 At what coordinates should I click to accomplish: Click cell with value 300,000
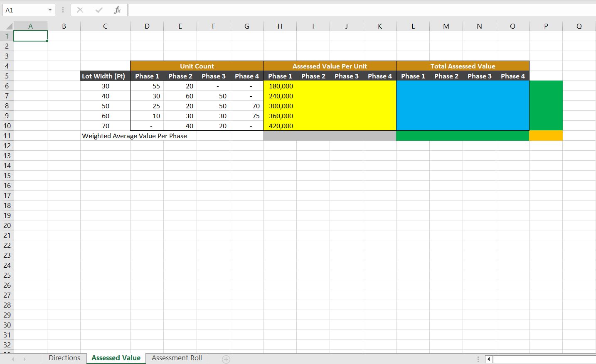tap(280, 106)
